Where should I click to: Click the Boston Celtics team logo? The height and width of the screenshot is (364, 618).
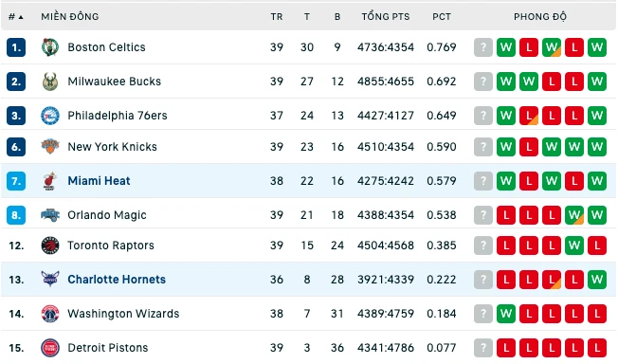pyautogui.click(x=50, y=47)
